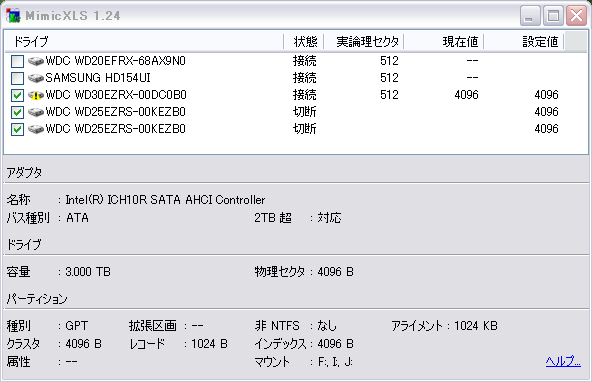Check the WDC WD20EFRX-68AX9N0 drive checkbox
This screenshot has height=382, width=592.
(17, 61)
